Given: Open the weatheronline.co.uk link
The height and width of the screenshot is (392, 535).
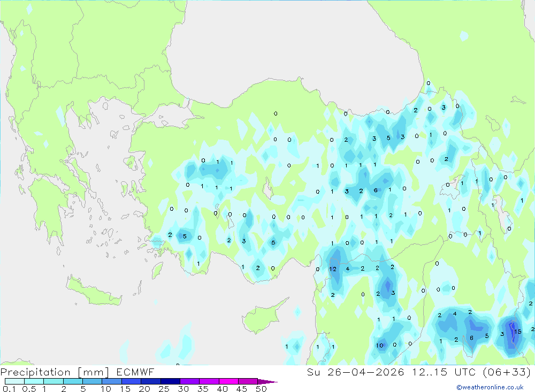Looking at the screenshot, I should point(490,387).
